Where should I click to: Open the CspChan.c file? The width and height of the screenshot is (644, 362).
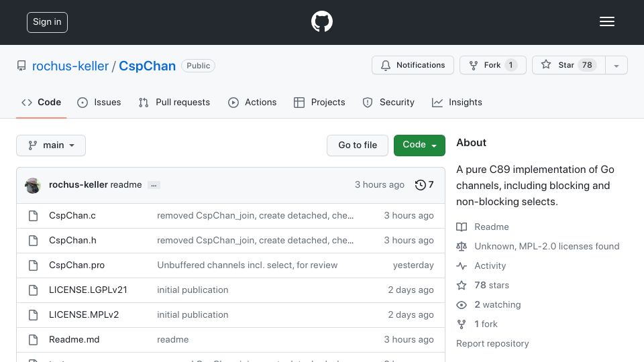(72, 215)
